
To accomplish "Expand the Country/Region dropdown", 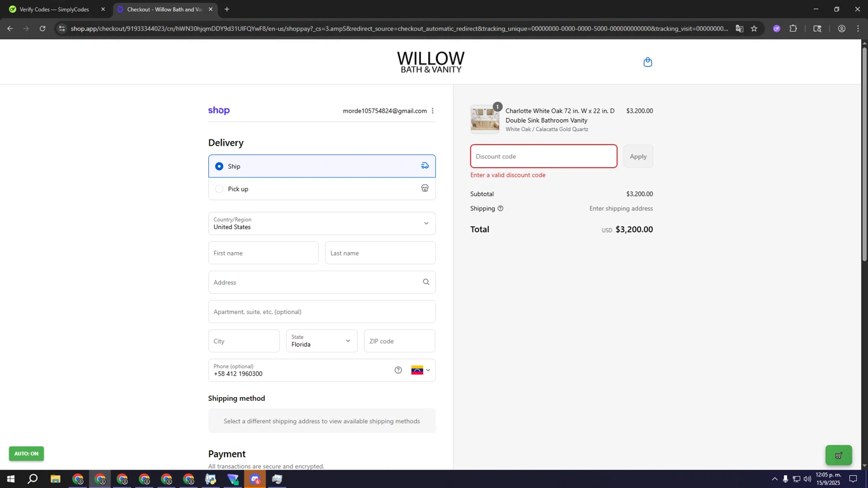I will [x=322, y=223].
